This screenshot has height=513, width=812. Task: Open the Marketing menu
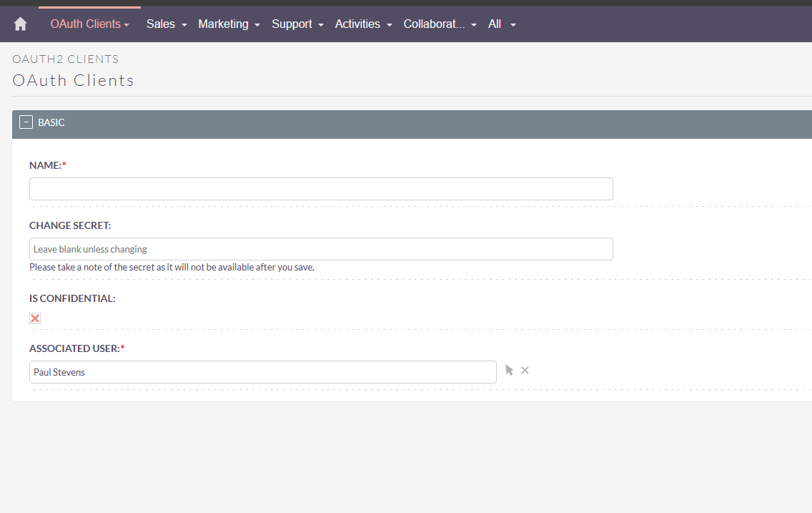[x=229, y=24]
